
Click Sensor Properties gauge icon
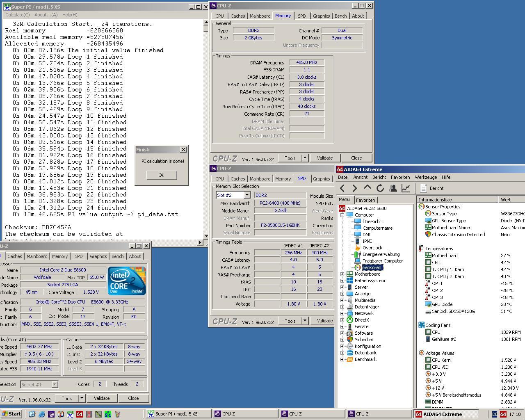[x=421, y=207]
